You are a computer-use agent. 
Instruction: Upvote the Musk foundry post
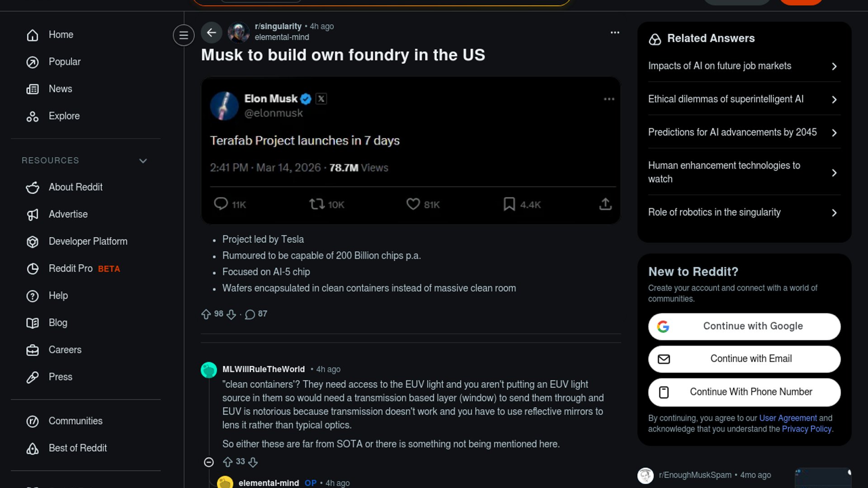click(x=206, y=314)
